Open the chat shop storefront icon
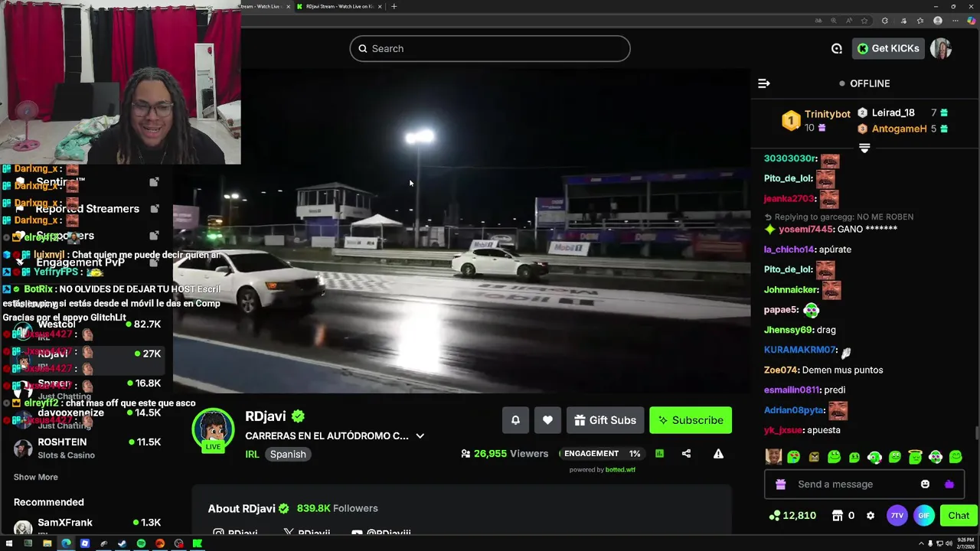 [x=838, y=516]
